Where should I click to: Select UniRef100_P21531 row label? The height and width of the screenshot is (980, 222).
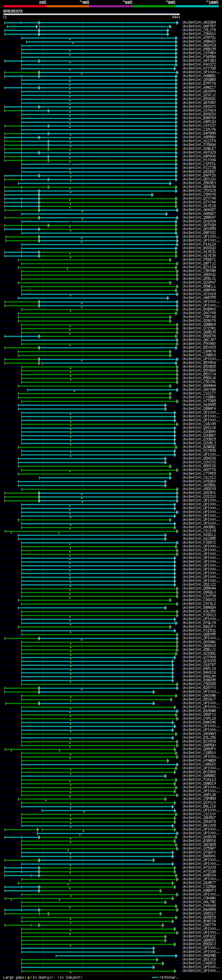(199, 631)
